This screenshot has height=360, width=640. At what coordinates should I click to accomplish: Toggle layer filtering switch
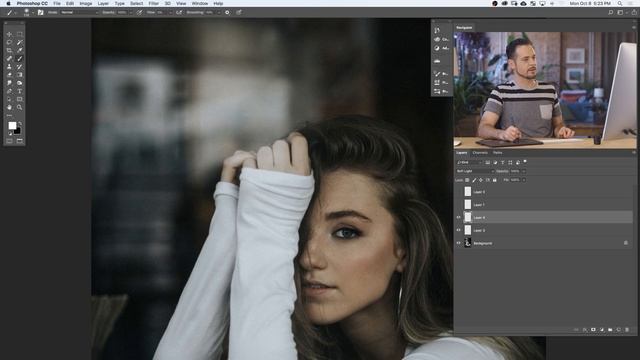[525, 162]
